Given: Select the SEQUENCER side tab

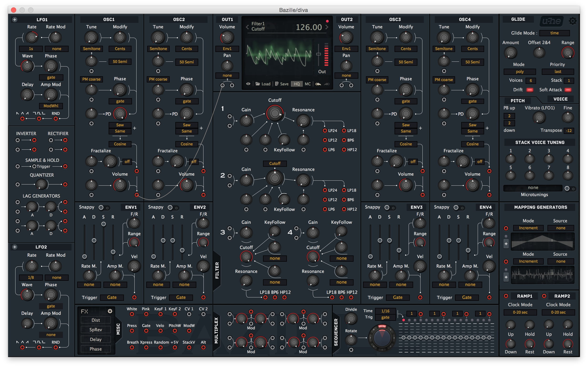Looking at the screenshot, I should click(336, 332).
